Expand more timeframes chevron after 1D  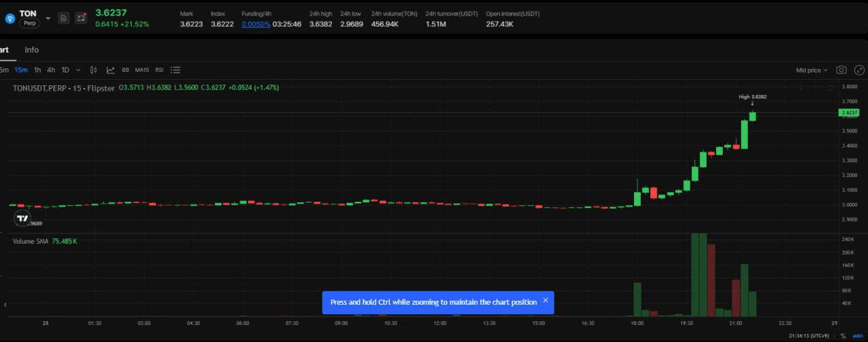click(x=78, y=70)
